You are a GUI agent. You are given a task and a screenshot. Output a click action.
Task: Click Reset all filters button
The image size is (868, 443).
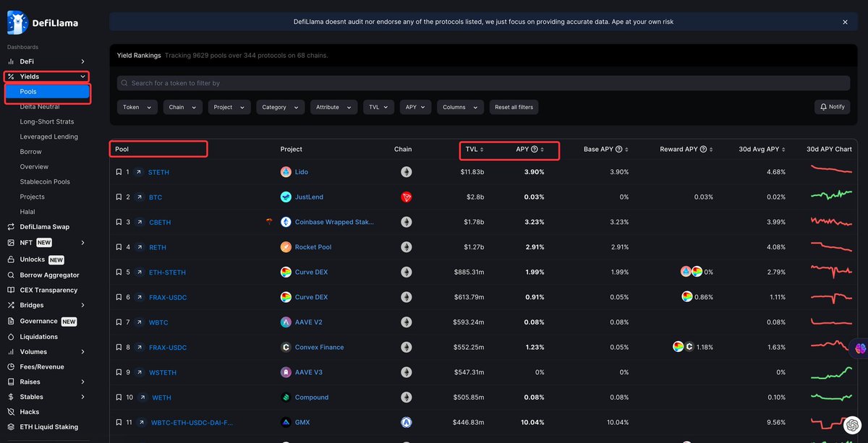coord(514,107)
